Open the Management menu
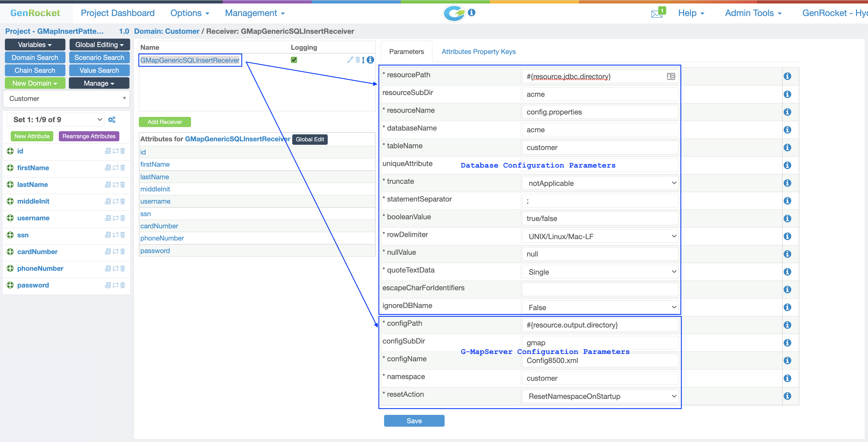The image size is (868, 442). [255, 13]
